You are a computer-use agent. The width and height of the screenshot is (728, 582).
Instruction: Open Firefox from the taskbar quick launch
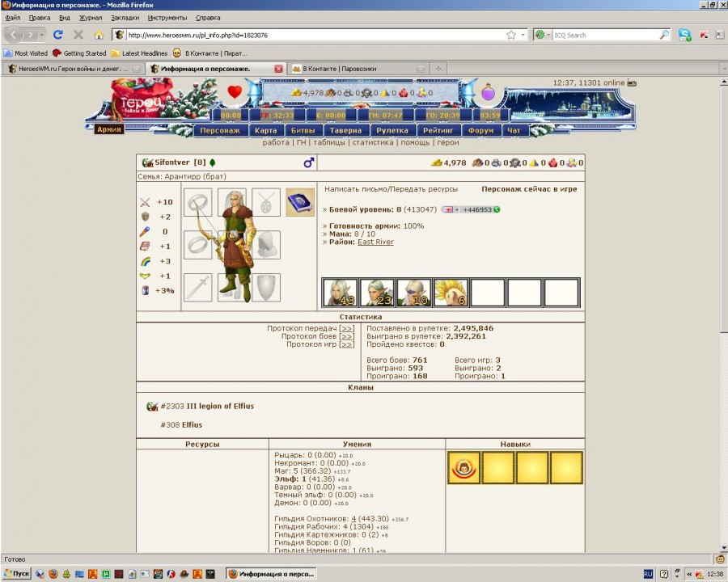coord(53,574)
